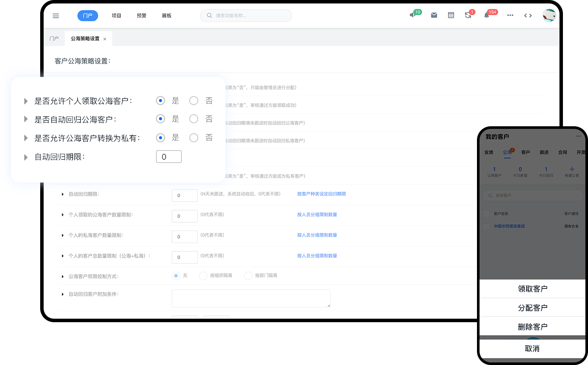Expand the 公海客户权限控制方式 row arrow
This screenshot has width=588, height=365.
pyautogui.click(x=63, y=276)
